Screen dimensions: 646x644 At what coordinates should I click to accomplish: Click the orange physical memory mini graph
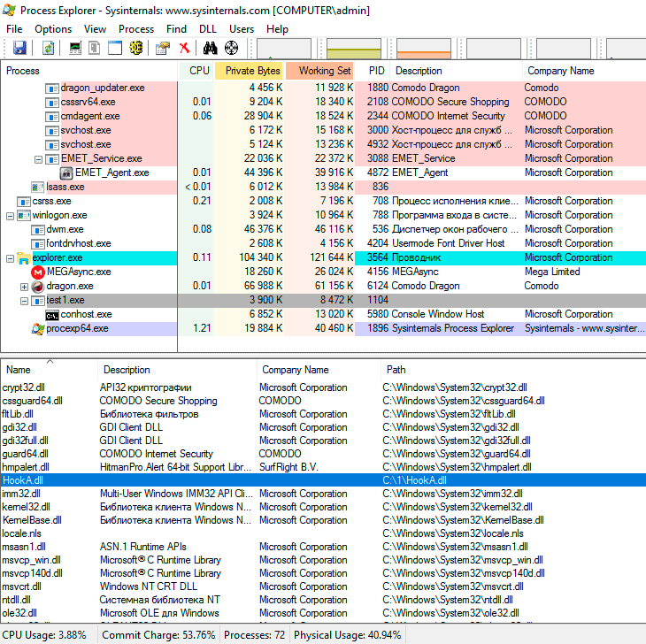[x=424, y=49]
